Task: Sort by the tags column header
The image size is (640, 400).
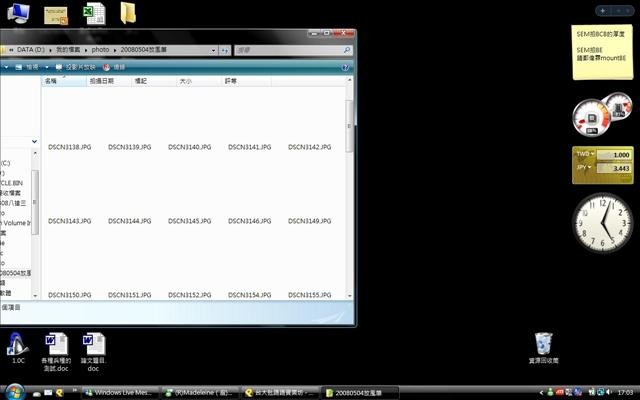Action: coord(153,81)
